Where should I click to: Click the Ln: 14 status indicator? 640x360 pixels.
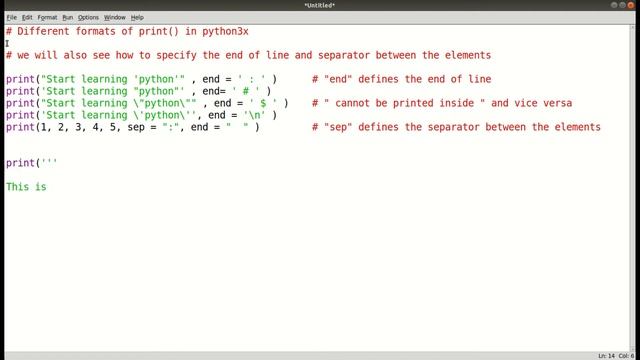(x=607, y=356)
